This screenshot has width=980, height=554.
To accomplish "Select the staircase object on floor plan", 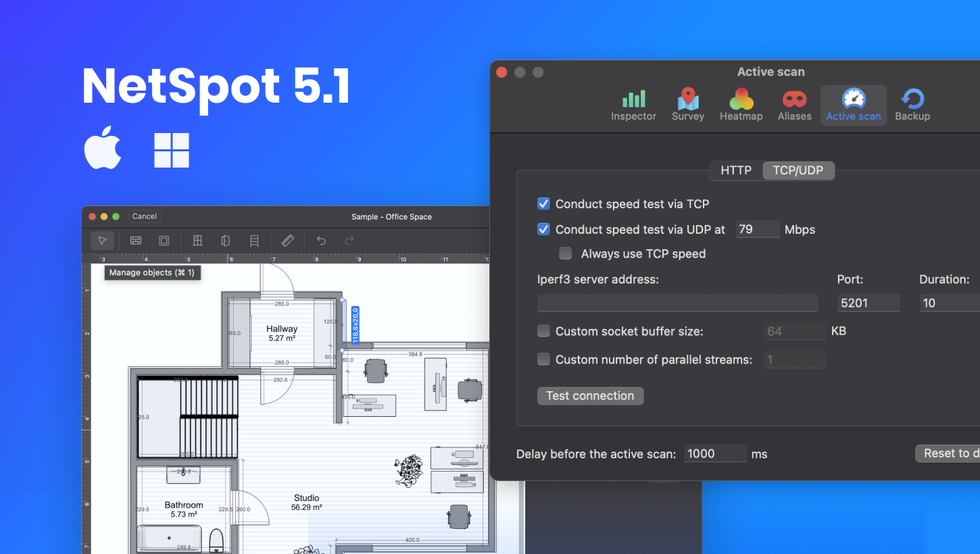I will [188, 417].
